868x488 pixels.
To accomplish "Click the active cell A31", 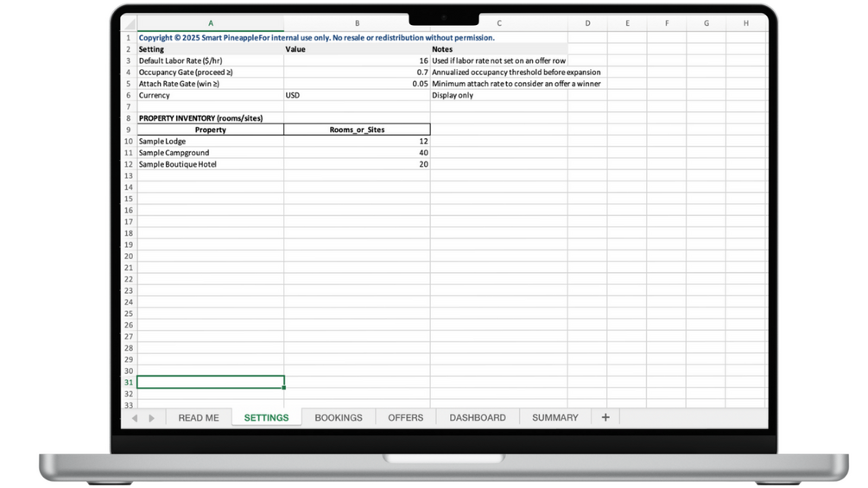I will click(211, 383).
